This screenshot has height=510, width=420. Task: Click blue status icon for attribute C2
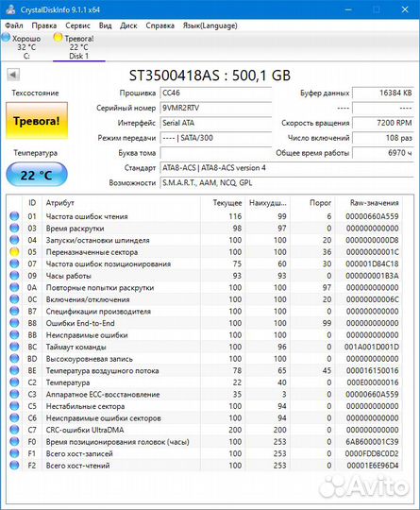click(14, 382)
